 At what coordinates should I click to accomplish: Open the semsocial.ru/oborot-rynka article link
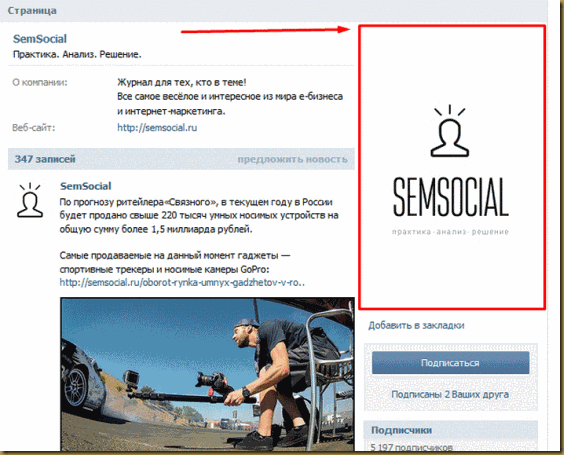coord(182,282)
